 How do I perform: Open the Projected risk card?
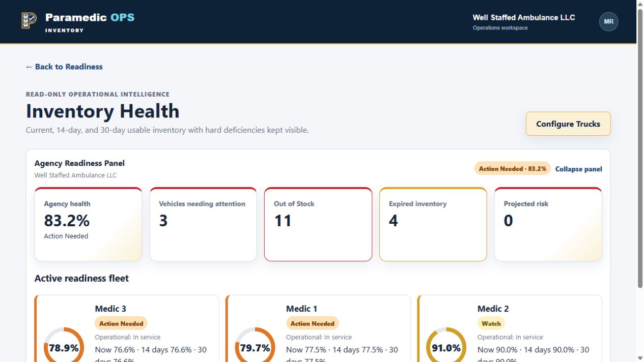click(x=548, y=224)
